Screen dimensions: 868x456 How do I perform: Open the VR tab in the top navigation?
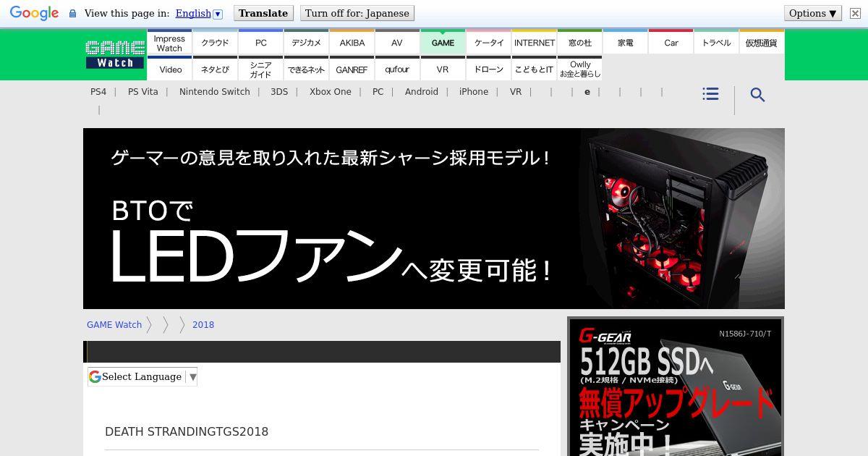[443, 69]
